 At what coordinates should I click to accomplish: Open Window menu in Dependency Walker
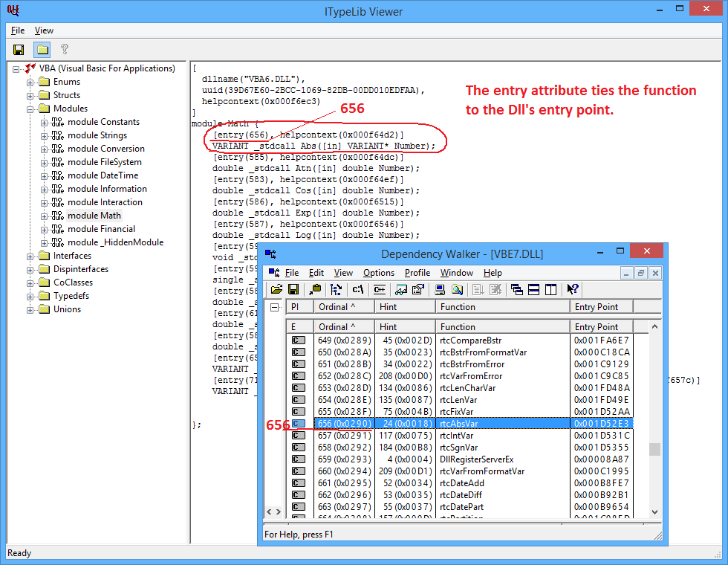(457, 273)
